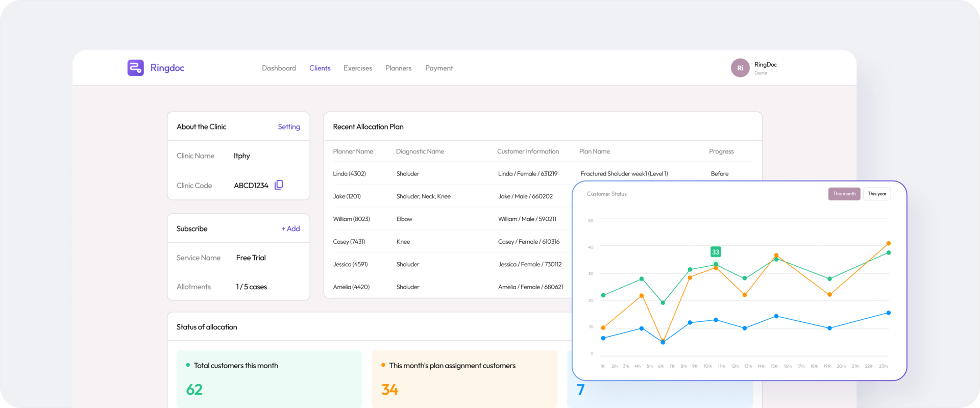Click the Shoulder, Neck, Knee diagnostic cell

click(x=424, y=196)
